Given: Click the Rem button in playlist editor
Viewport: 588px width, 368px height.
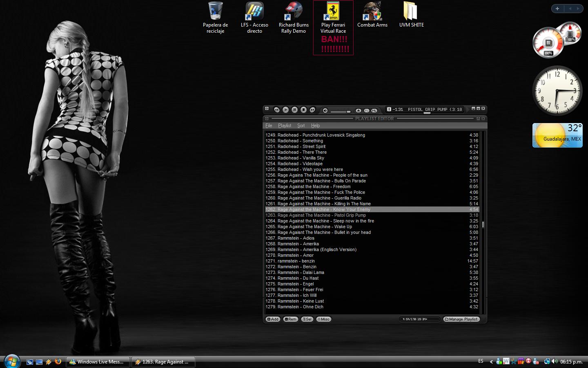Looking at the screenshot, I should (291, 319).
